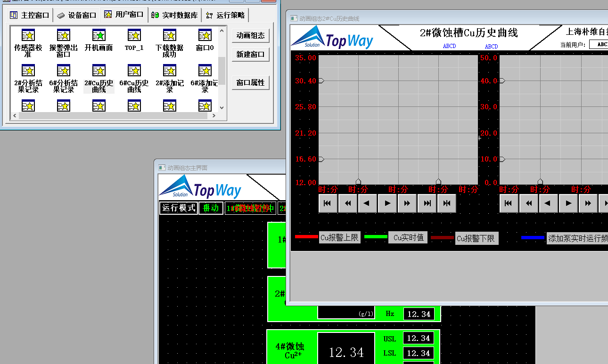Select the 下载数据成功 window icon

click(x=170, y=35)
